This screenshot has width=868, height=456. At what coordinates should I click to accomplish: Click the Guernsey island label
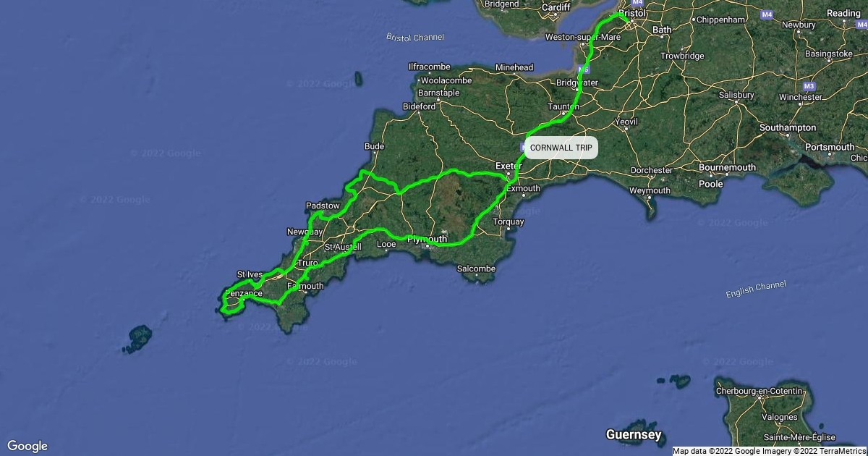(634, 435)
